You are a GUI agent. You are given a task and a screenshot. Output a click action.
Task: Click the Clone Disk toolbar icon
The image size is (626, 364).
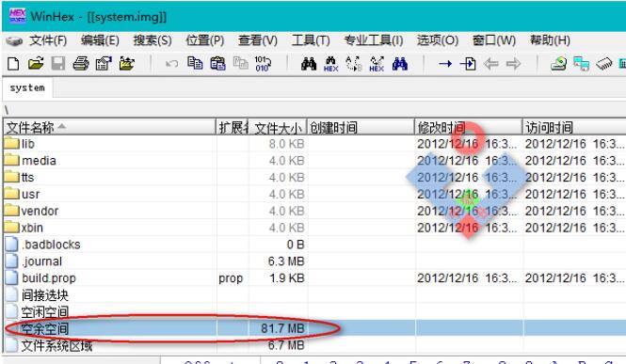[582, 63]
